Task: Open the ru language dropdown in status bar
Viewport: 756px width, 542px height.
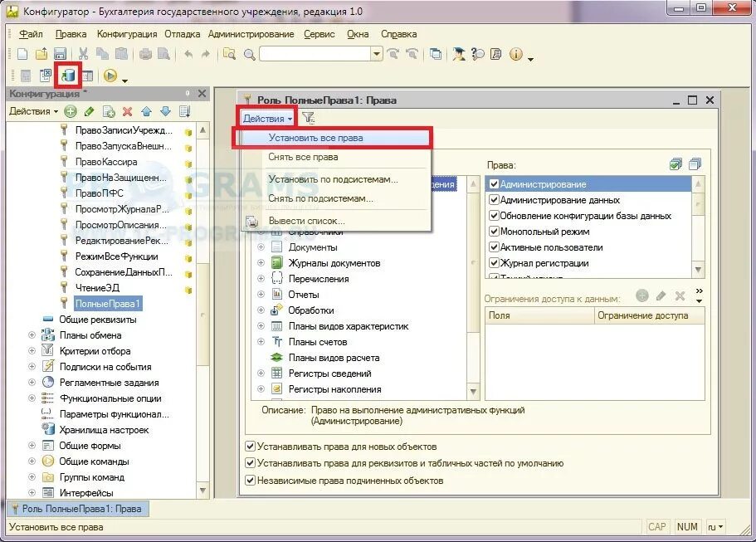Action: pos(715,527)
